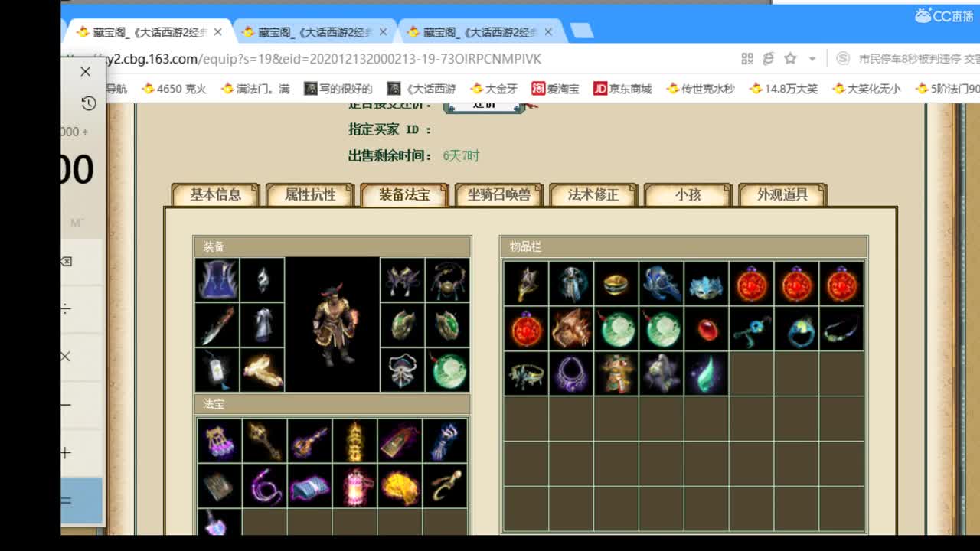Switch to the 属性抗性 tab
Viewport: 980px width, 551px height.
click(310, 194)
